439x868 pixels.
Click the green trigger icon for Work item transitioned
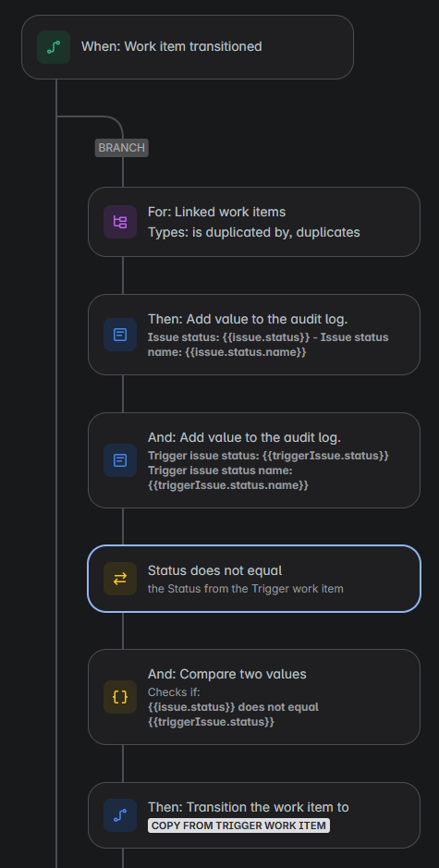click(54, 47)
